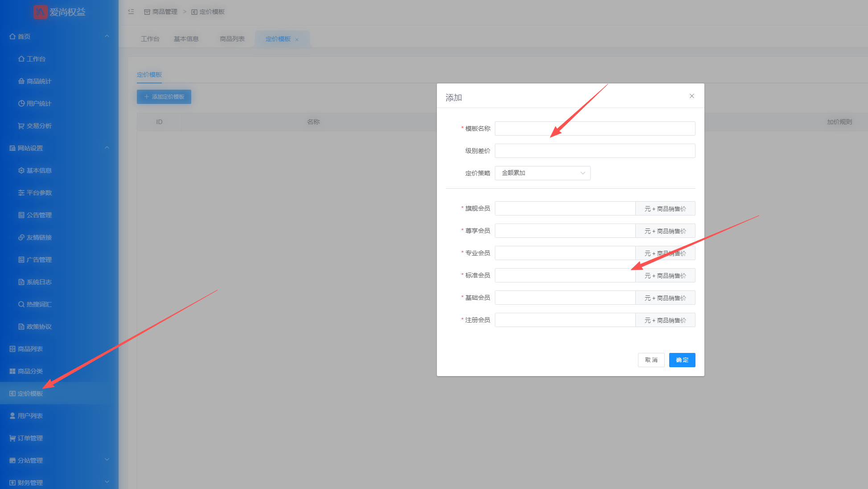The width and height of the screenshot is (868, 489).
Task: Open the 定价策略 dropdown
Action: [x=542, y=173]
